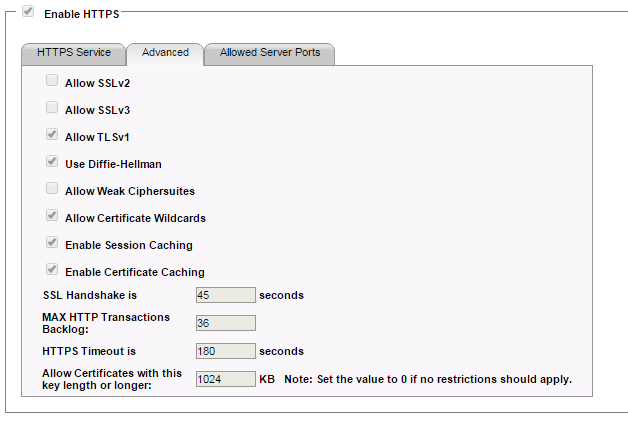Check the Allow SSLv3 box
628x422 pixels.
52,108
